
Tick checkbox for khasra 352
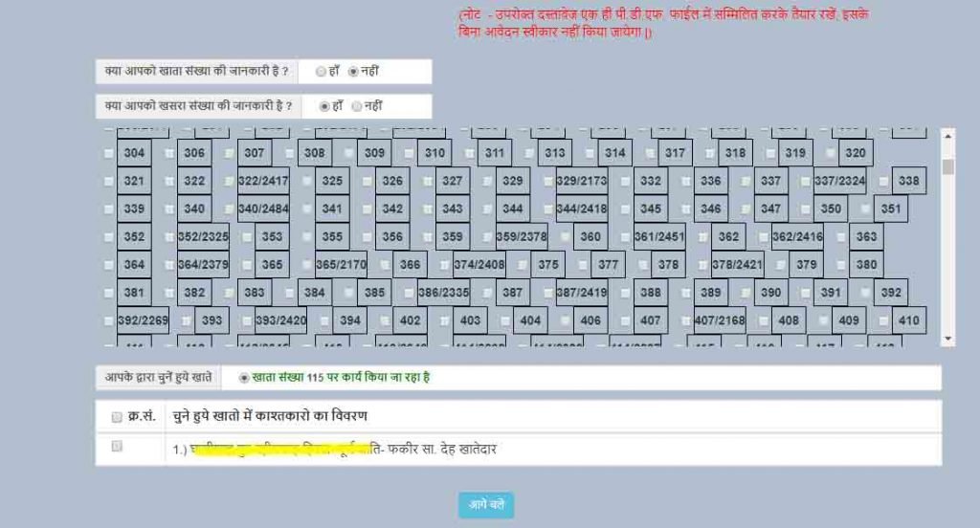point(109,237)
